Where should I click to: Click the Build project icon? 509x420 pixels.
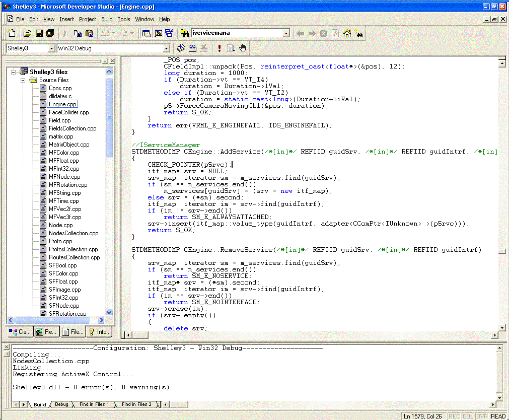(x=192, y=48)
